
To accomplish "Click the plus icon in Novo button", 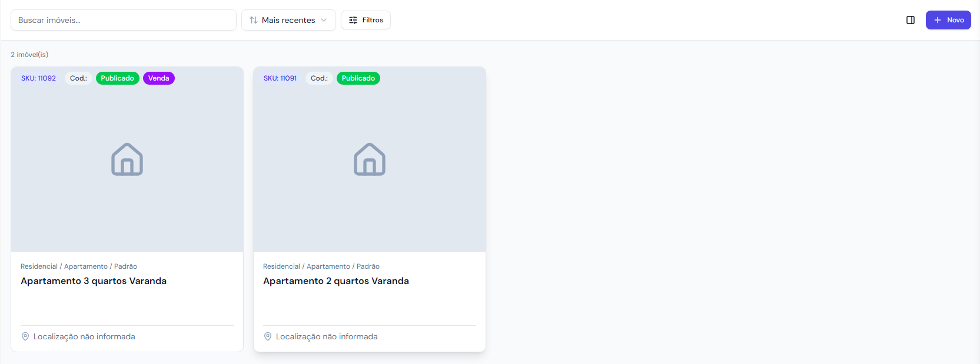I will (938, 20).
